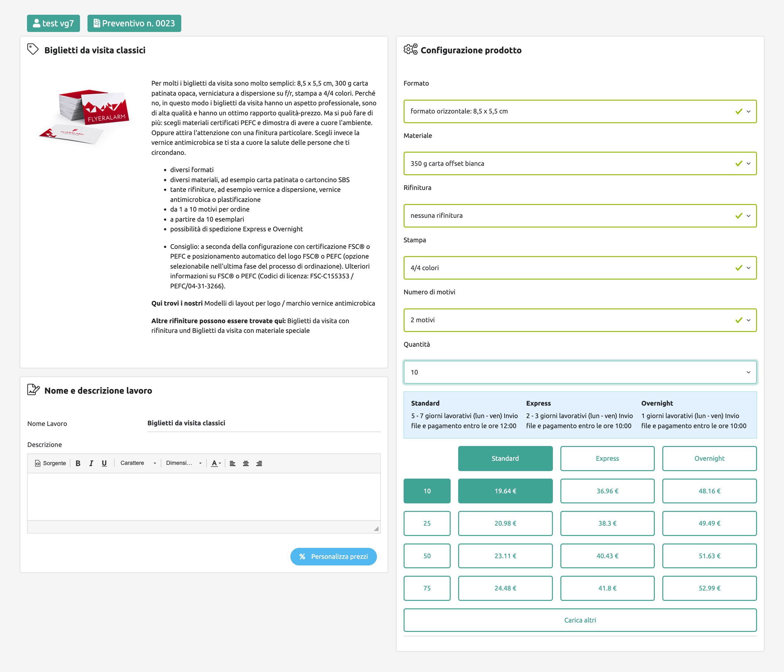This screenshot has width=784, height=672.
Task: Click Personalizza prezzi button
Action: click(333, 557)
